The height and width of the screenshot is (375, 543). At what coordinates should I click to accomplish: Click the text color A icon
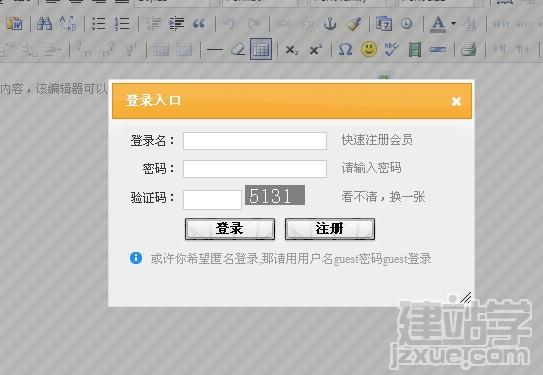[438, 24]
